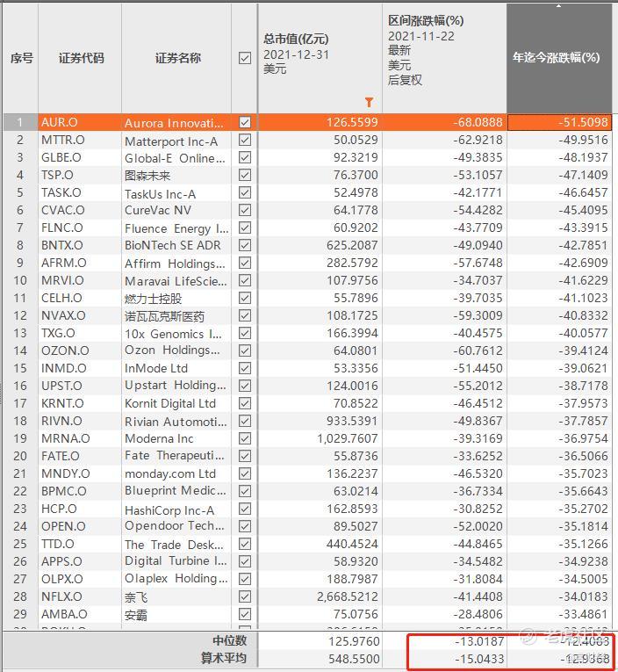Click the RIVN.O code cell
Image resolution: width=618 pixels, height=672 pixels.
[x=80, y=421]
